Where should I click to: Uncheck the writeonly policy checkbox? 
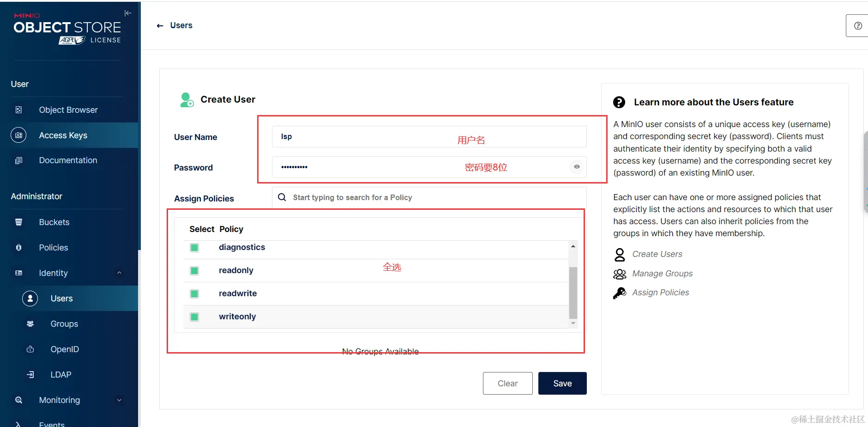[x=194, y=317]
